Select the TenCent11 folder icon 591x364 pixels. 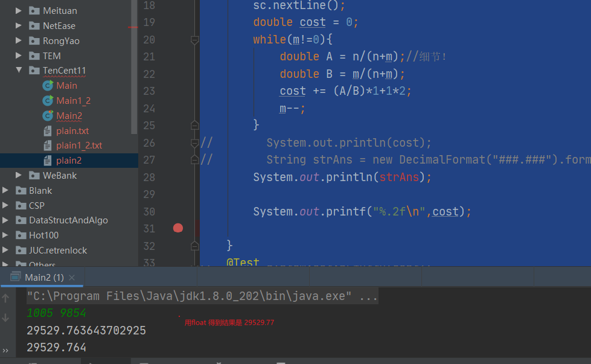point(34,70)
